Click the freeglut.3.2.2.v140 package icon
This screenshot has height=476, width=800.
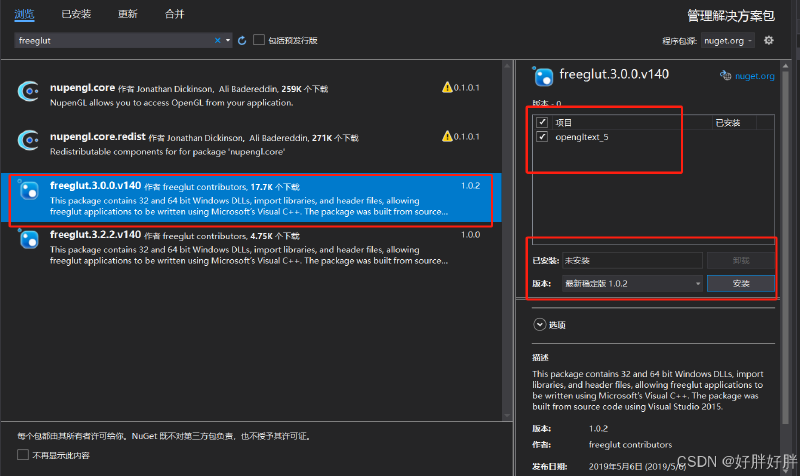click(29, 239)
